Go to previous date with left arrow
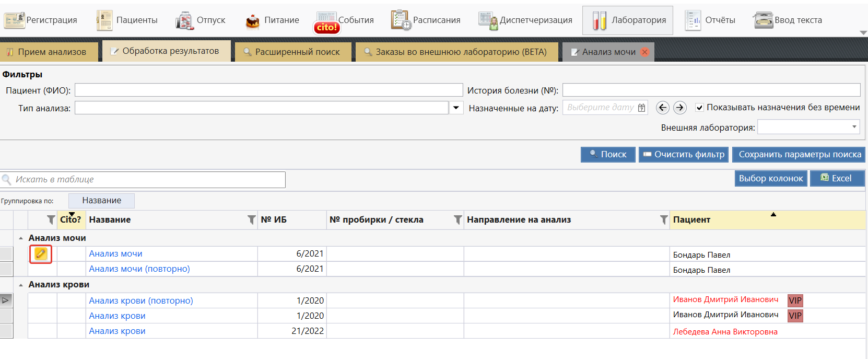This screenshot has width=868, height=359. point(663,108)
